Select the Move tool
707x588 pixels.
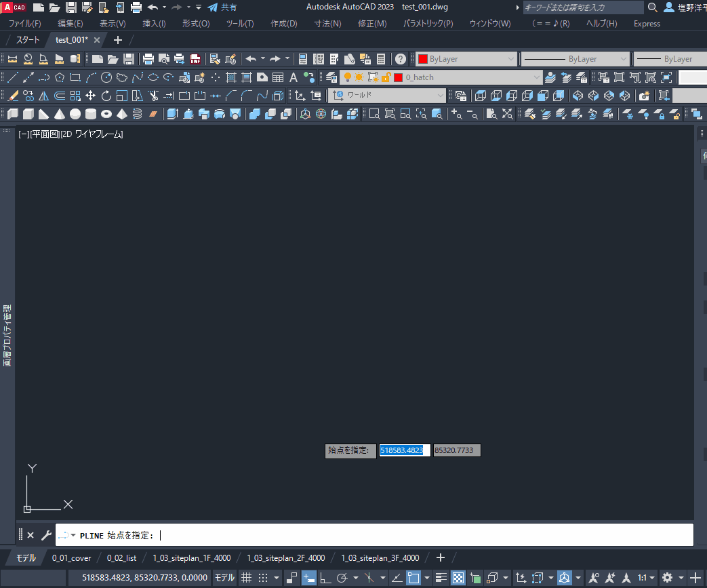point(90,96)
